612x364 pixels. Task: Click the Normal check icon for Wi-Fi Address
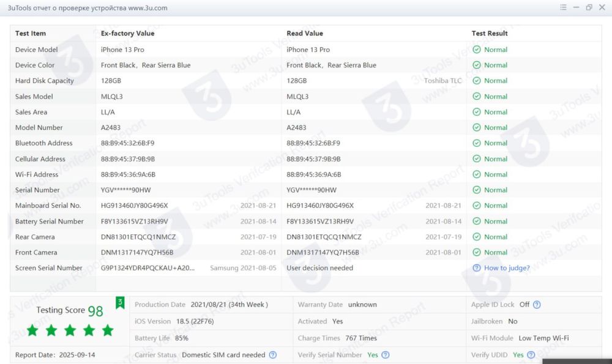477,174
